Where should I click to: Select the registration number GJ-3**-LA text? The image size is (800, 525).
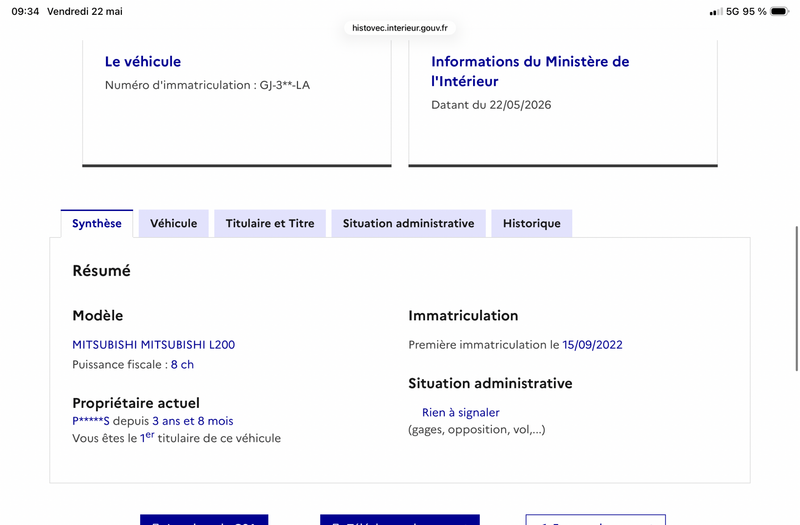point(285,85)
